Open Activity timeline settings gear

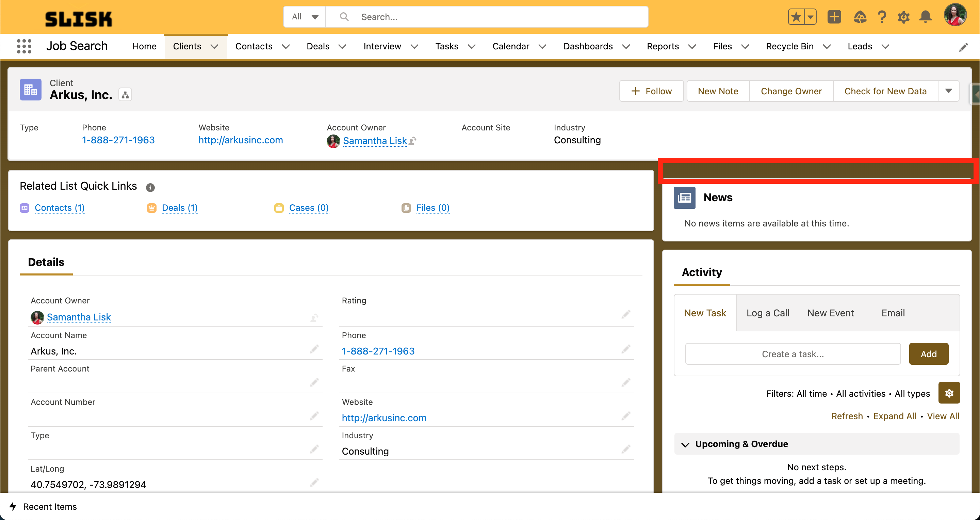(949, 393)
